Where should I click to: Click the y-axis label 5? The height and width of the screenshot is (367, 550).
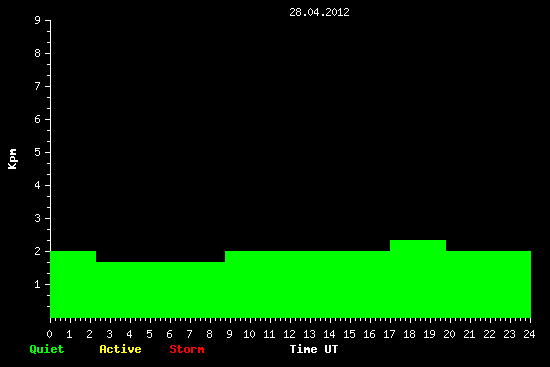click(38, 152)
